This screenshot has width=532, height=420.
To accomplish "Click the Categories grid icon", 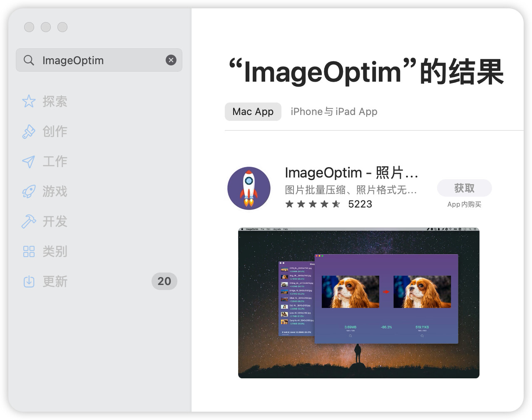I will (29, 251).
